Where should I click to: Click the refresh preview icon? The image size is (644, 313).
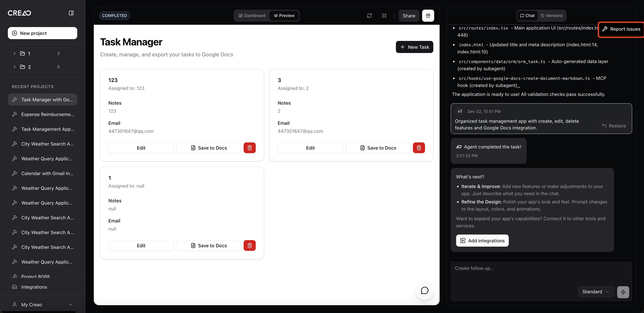369,16
